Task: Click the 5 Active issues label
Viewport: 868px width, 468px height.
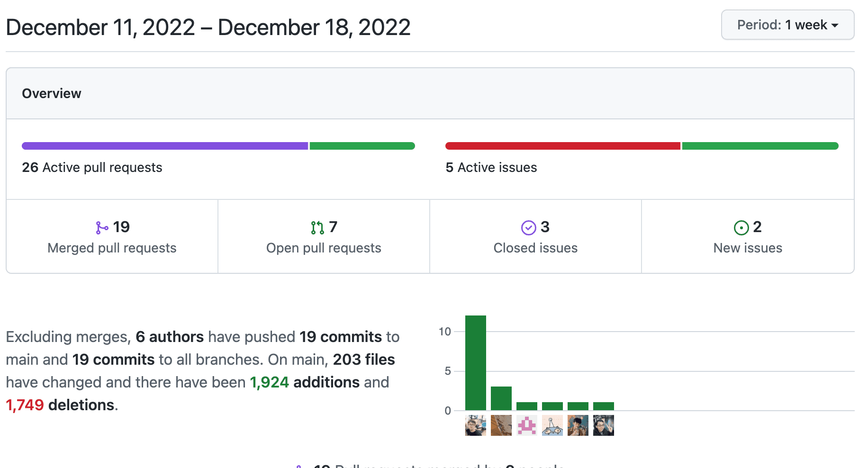Action: (491, 168)
